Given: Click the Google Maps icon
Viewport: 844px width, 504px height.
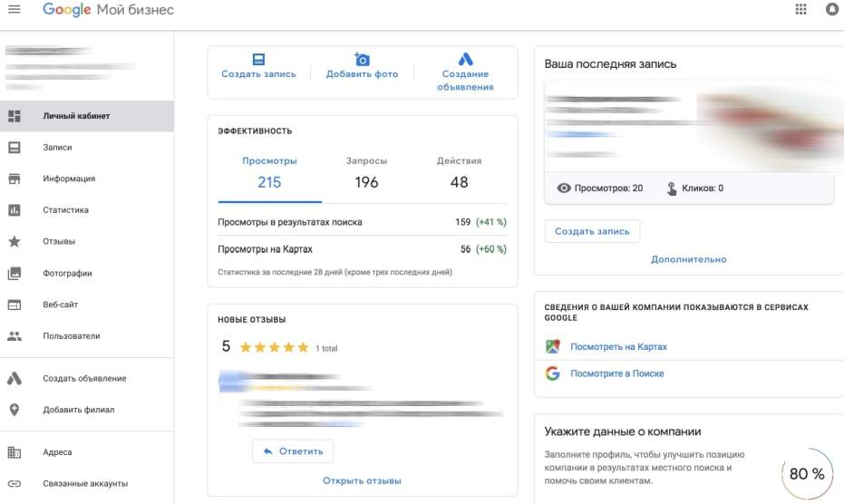Looking at the screenshot, I should click(553, 347).
